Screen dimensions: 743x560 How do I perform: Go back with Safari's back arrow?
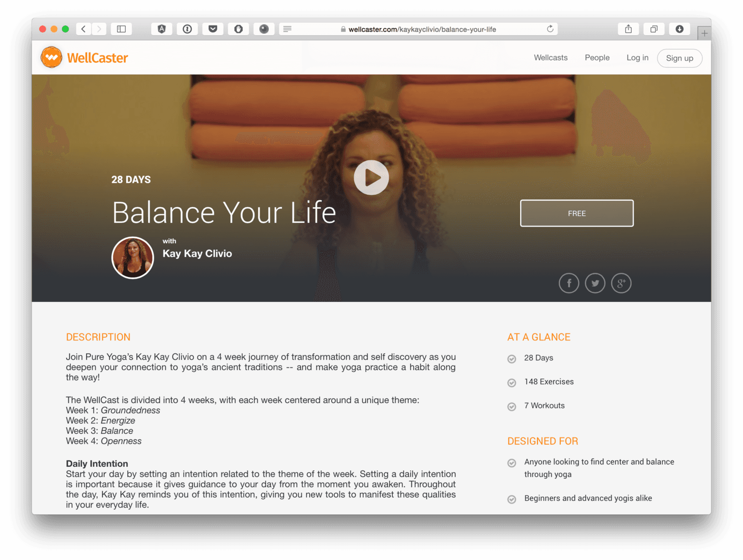83,29
